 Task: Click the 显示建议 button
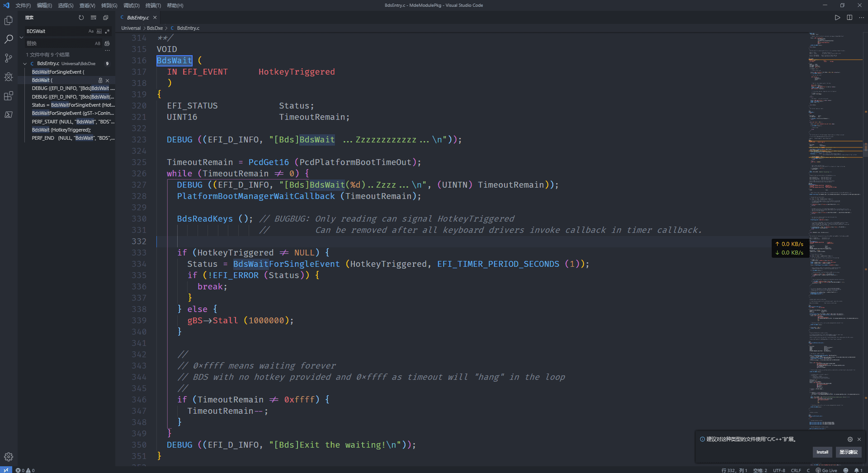[848, 452]
